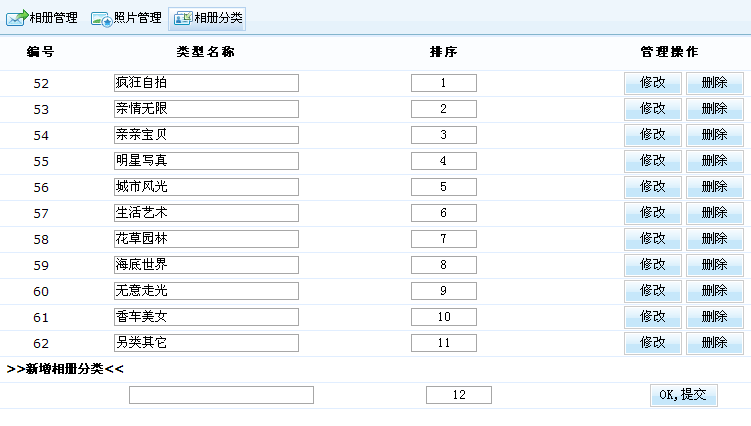
Task: Focus the 另类其它 name field
Action: click(206, 343)
